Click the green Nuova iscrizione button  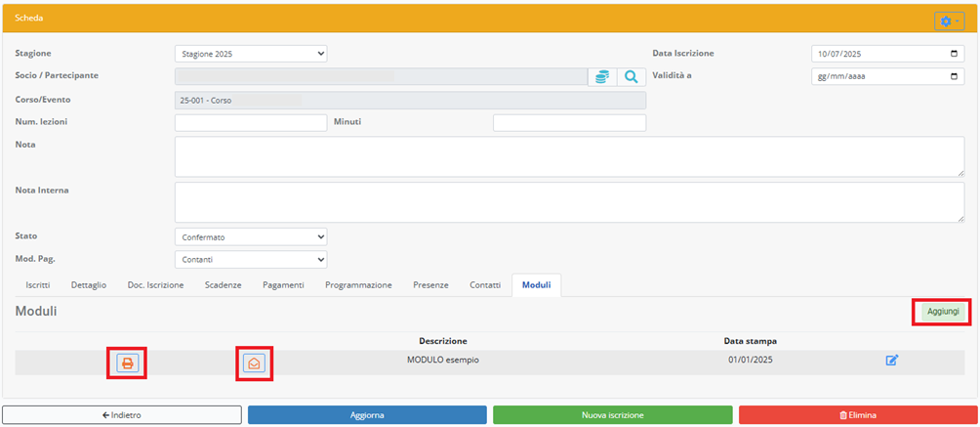click(612, 415)
